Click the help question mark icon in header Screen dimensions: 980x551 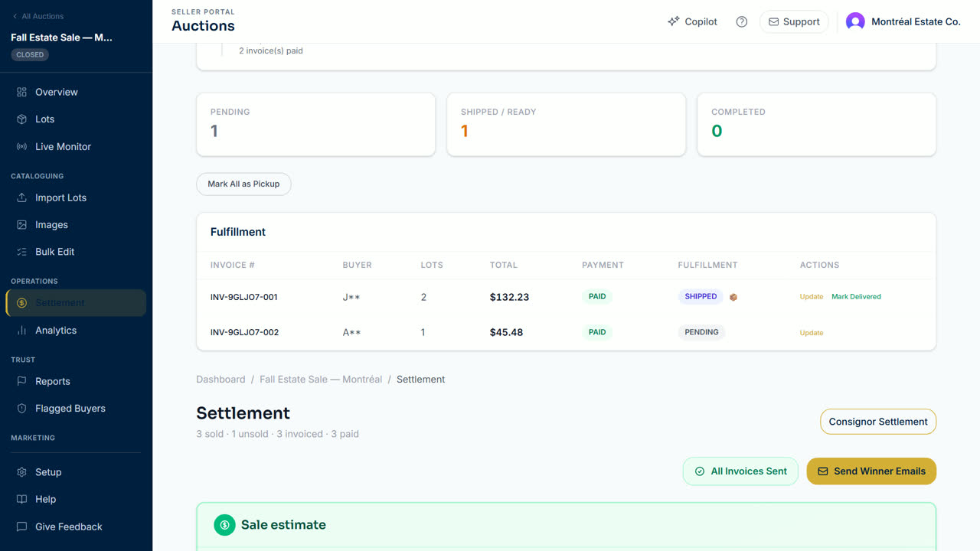[x=741, y=21]
